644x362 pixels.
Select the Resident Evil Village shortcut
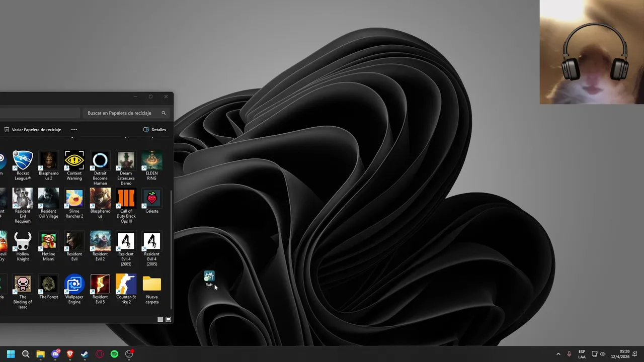(49, 204)
